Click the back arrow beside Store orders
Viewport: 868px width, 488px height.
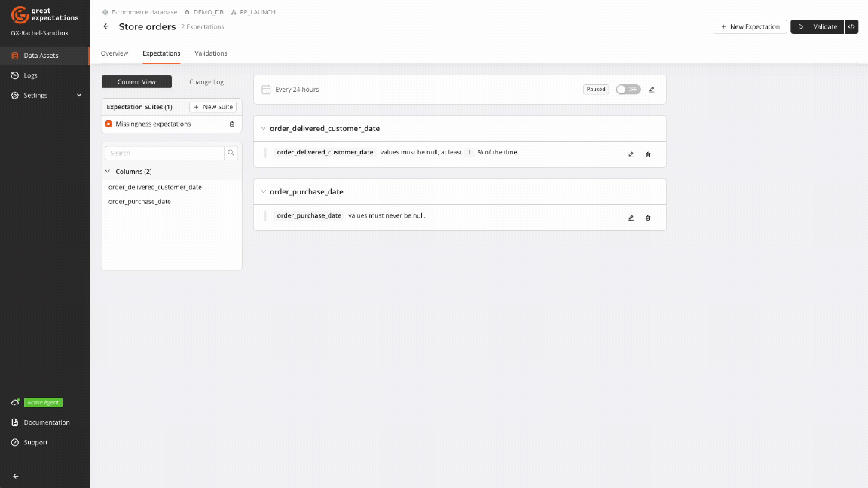105,26
